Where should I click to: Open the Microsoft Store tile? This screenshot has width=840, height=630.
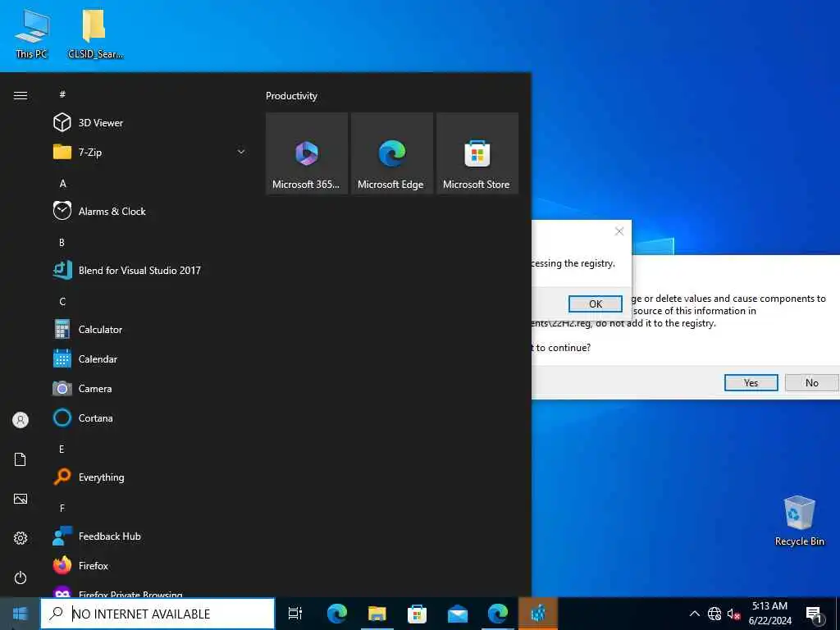[x=477, y=153]
